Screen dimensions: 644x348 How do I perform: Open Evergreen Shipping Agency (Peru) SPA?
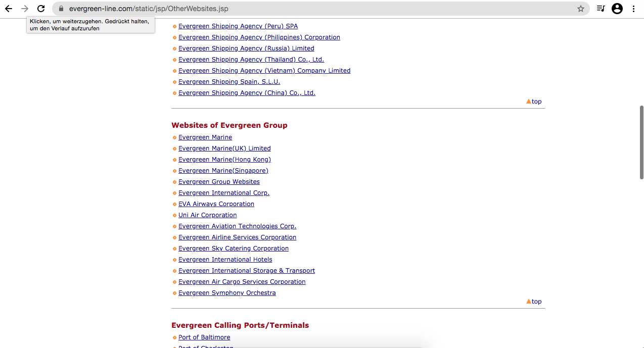pos(238,26)
